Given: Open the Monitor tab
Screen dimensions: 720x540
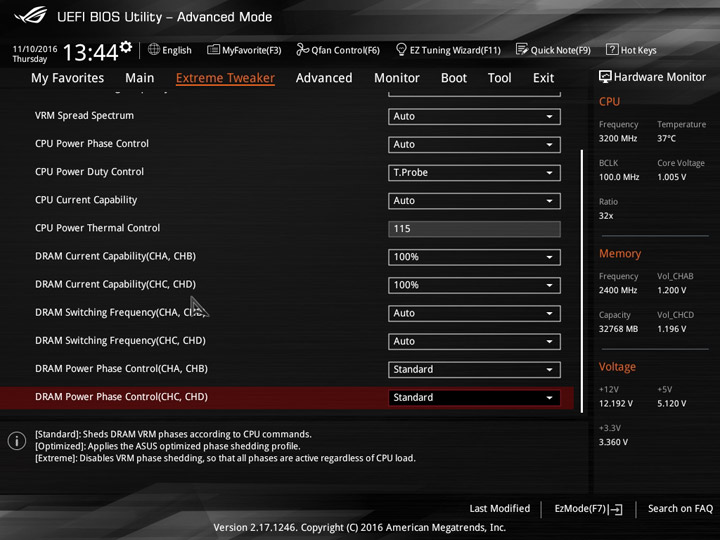Looking at the screenshot, I should pos(397,78).
